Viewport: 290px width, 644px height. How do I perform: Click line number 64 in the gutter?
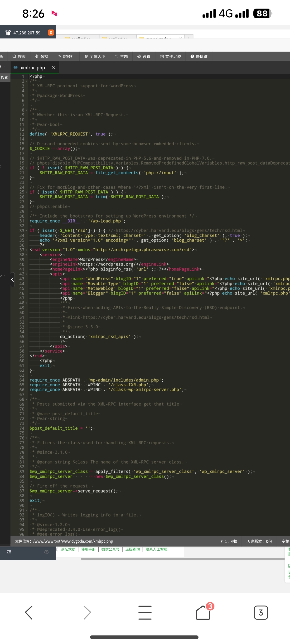(x=22, y=380)
